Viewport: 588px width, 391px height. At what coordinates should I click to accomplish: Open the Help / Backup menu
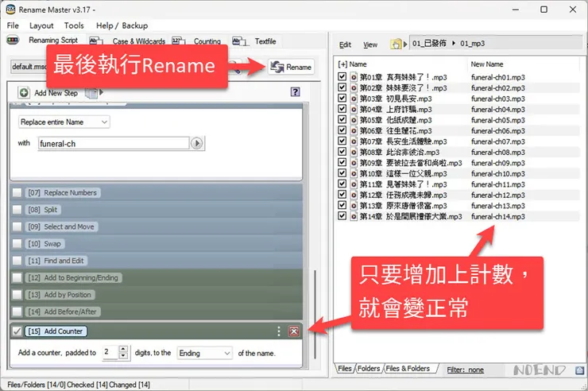click(x=122, y=25)
